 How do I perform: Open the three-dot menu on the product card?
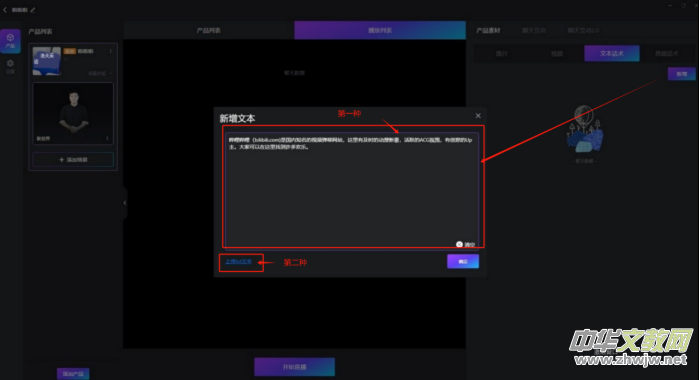[111, 51]
